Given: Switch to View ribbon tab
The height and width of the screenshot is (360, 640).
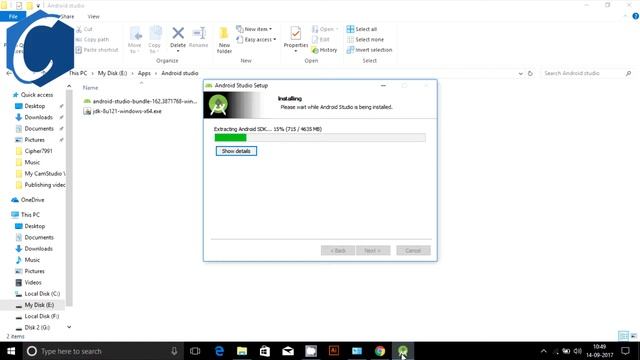Looking at the screenshot, I should (x=93, y=16).
